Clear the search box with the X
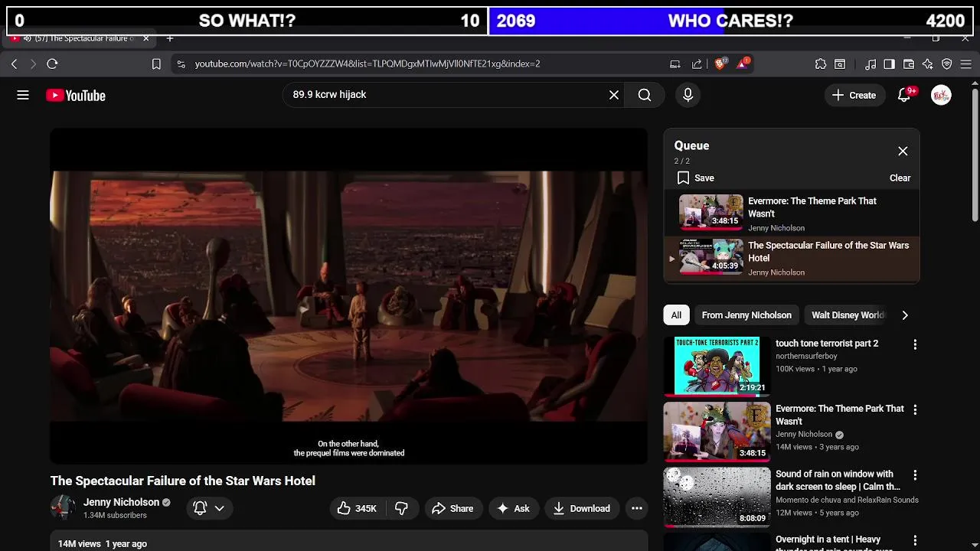980x551 pixels. 614,95
